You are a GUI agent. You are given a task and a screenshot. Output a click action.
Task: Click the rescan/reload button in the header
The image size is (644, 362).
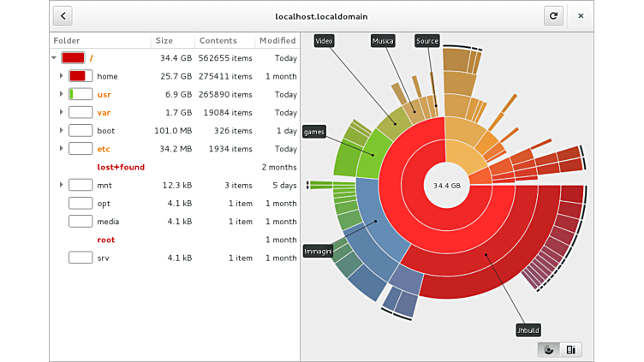pos(553,15)
